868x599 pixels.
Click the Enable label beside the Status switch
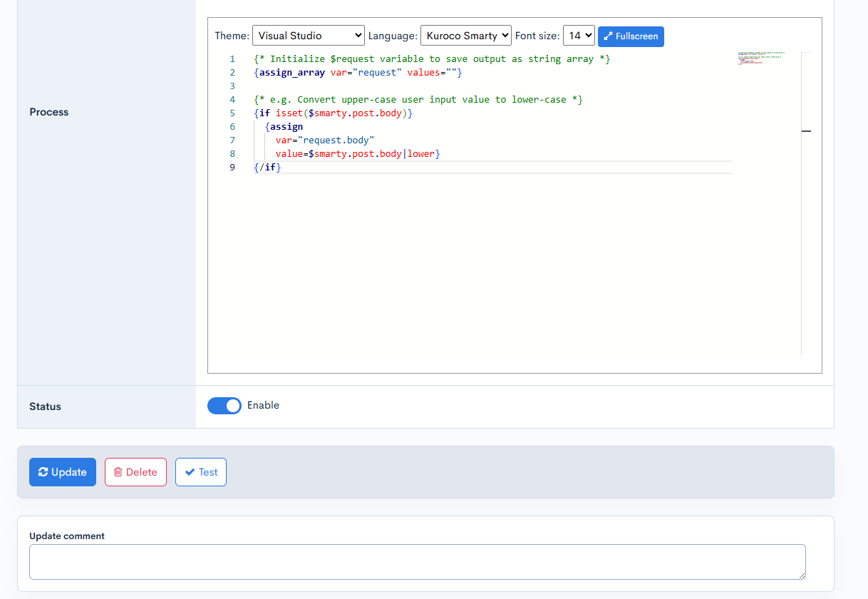point(263,406)
